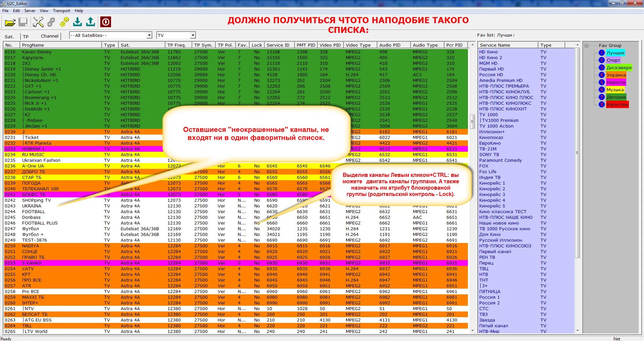Sort channels by No. column header
Screen dimensions: 644x341
tap(11, 45)
